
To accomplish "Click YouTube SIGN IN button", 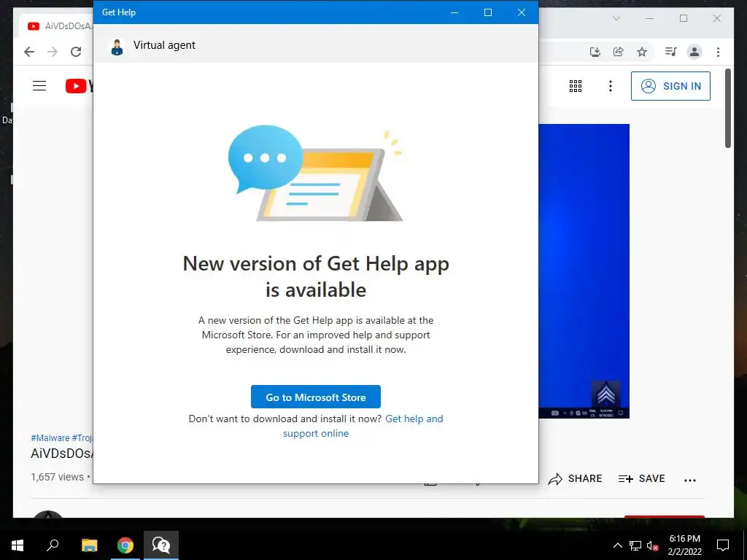I will [x=670, y=86].
